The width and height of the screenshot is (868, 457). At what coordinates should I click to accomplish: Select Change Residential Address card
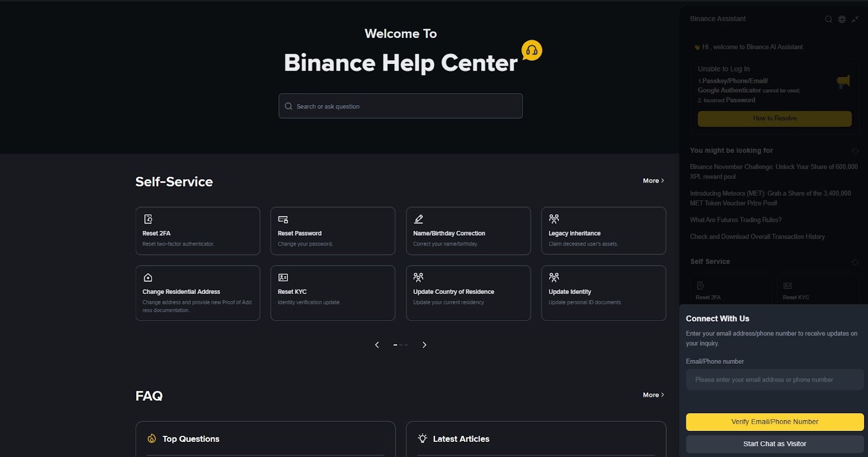click(x=197, y=293)
